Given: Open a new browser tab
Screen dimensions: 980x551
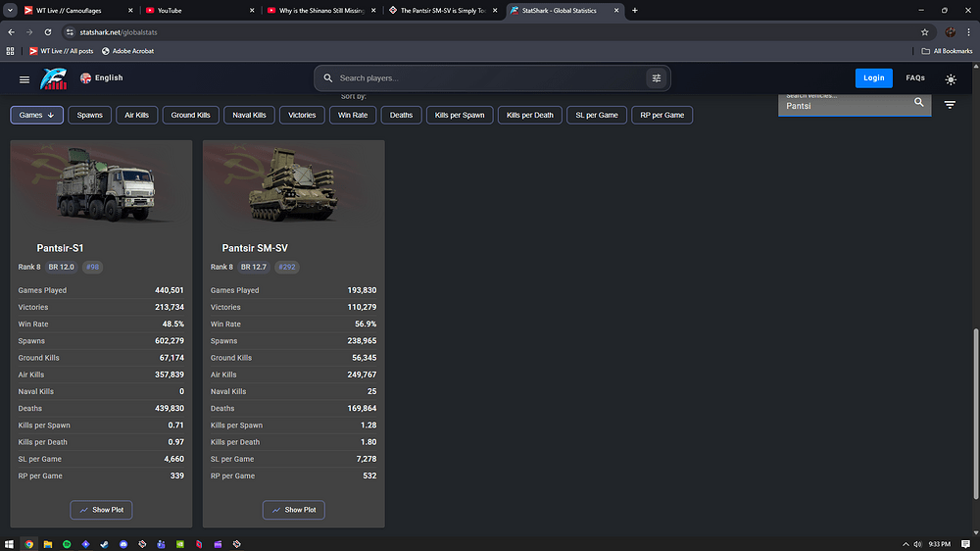Looking at the screenshot, I should pos(634,11).
